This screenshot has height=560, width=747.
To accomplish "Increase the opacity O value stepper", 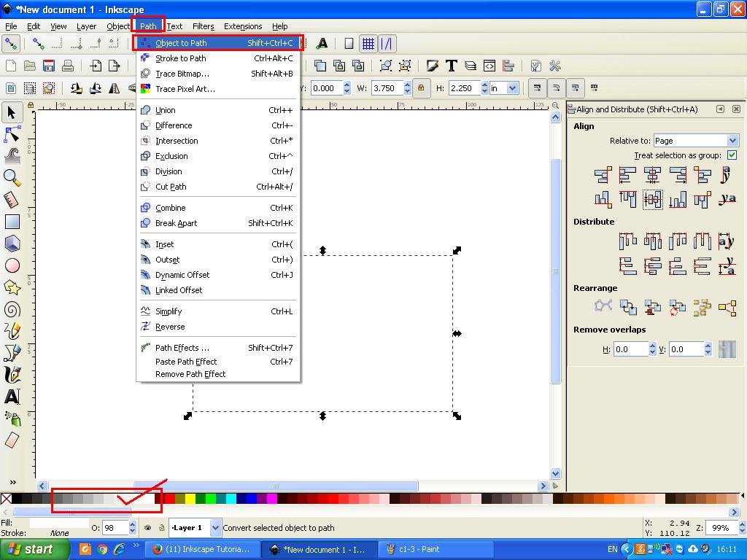I will [x=133, y=524].
